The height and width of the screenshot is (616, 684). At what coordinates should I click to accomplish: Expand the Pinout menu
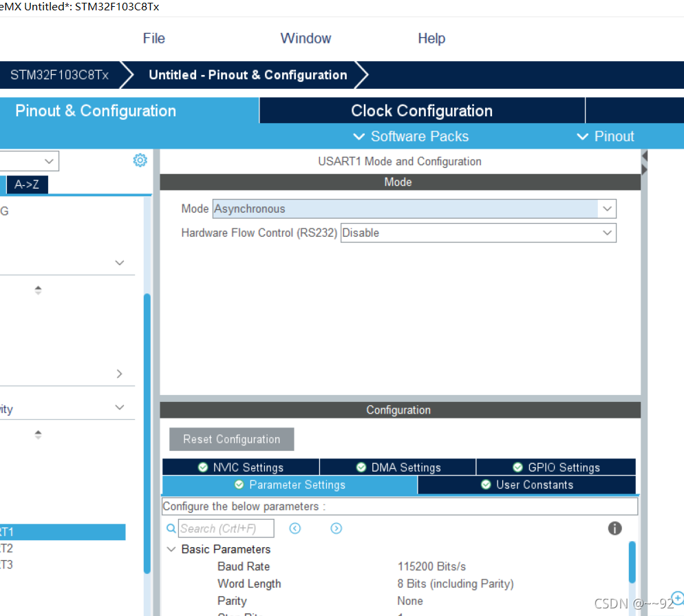click(605, 136)
